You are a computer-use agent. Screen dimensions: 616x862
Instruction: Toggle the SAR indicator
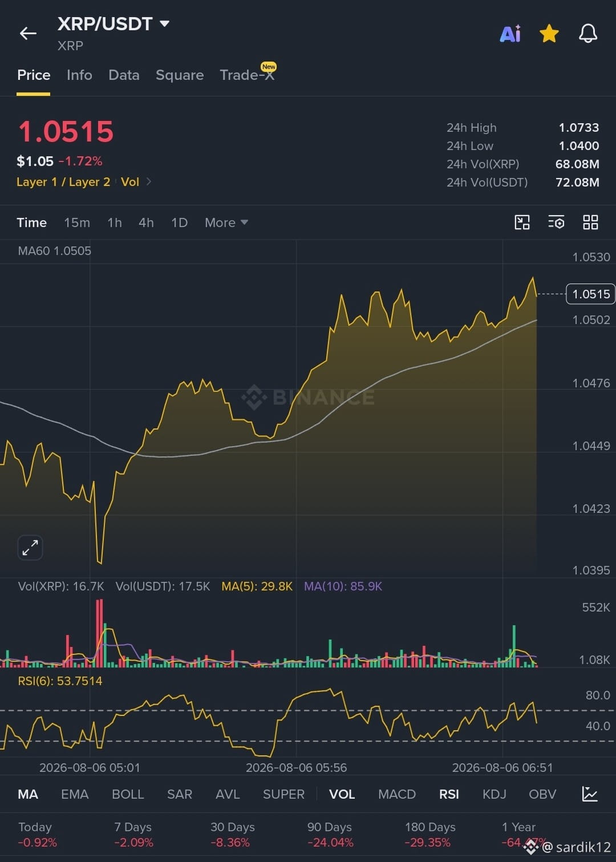coord(180,794)
